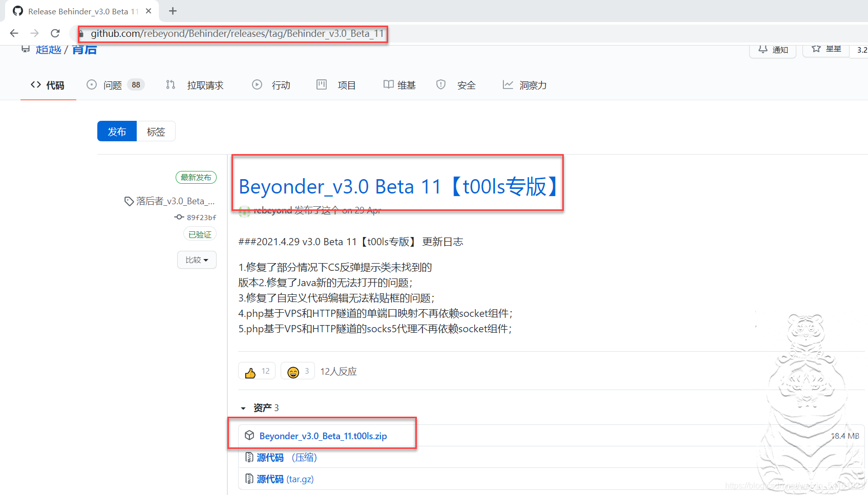868x495 pixels.
Task: Click the rebeyond author link
Action: point(272,210)
